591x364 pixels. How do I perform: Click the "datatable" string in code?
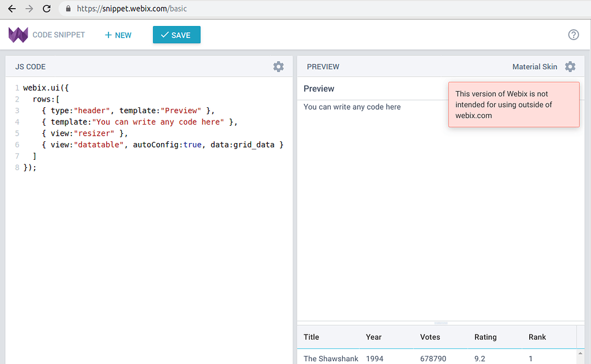point(98,144)
